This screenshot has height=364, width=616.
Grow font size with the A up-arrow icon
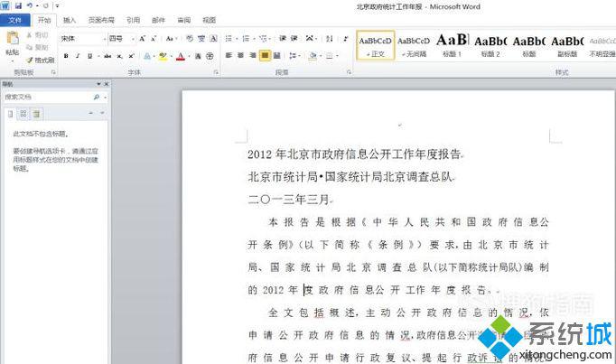tap(142, 39)
